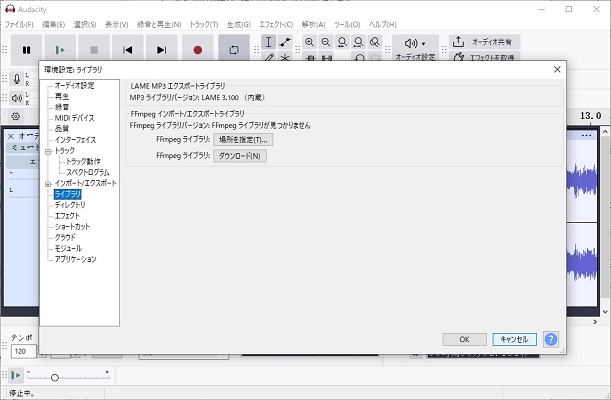Close the 環境設定 dialog with X

(557, 69)
